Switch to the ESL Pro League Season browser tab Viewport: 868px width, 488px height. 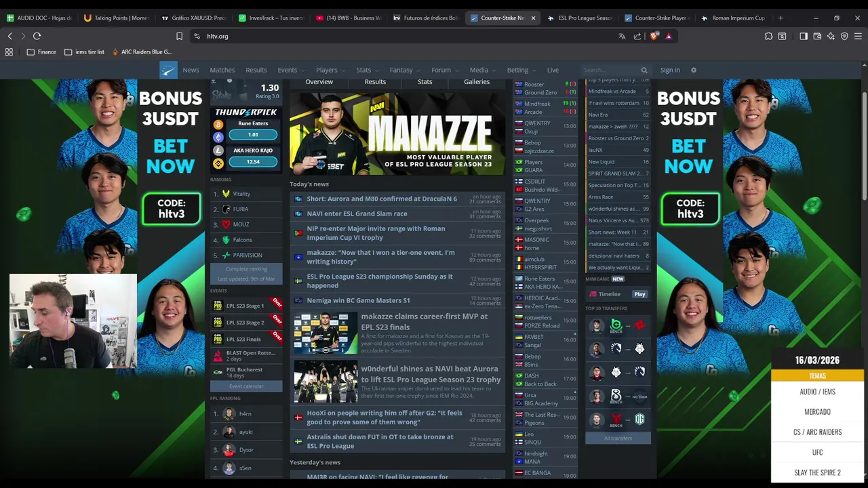[580, 18]
